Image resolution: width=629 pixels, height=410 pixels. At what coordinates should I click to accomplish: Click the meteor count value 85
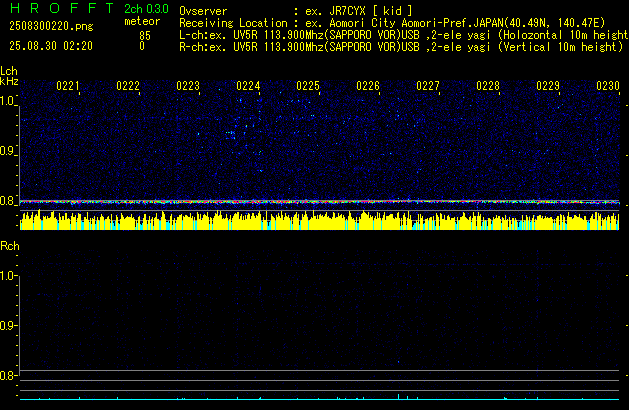click(145, 36)
